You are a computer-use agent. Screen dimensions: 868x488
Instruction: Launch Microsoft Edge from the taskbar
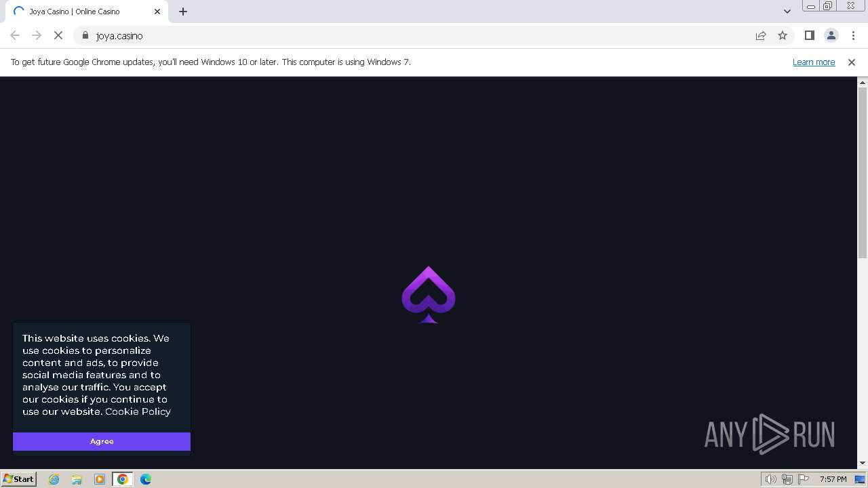point(146,479)
